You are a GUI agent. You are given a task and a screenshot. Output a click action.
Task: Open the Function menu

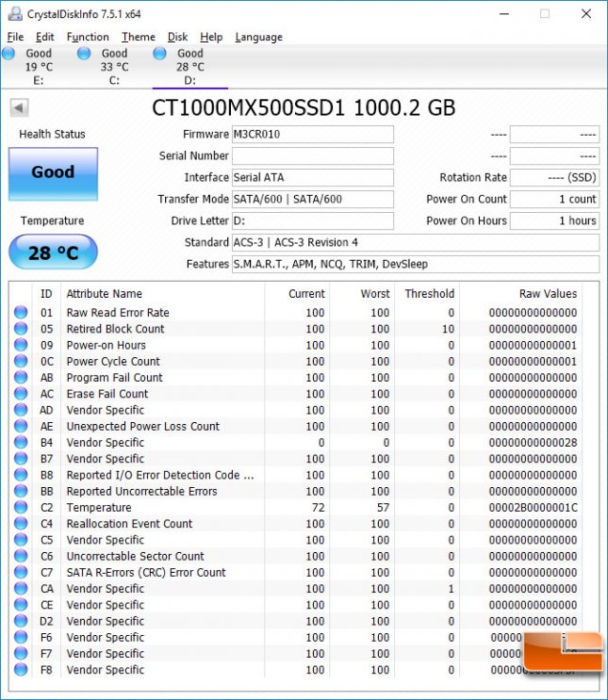(88, 37)
